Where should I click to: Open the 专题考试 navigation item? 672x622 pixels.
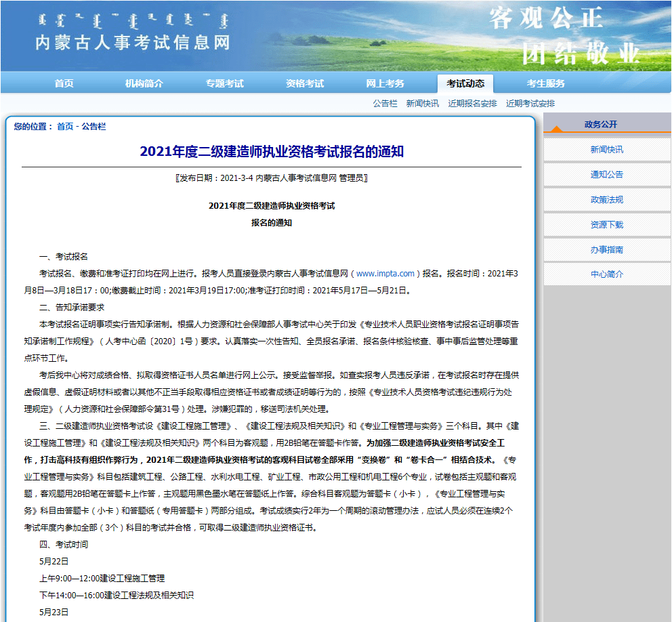(x=224, y=82)
